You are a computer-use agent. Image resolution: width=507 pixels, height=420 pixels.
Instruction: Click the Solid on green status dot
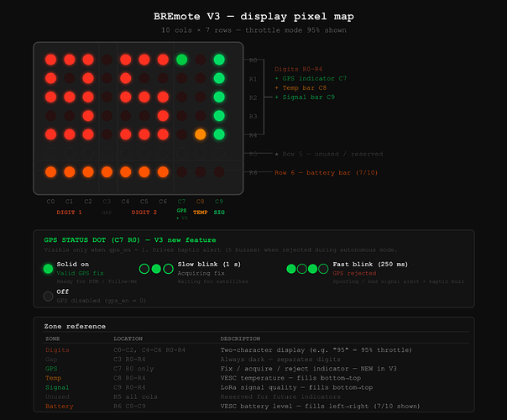click(x=48, y=269)
